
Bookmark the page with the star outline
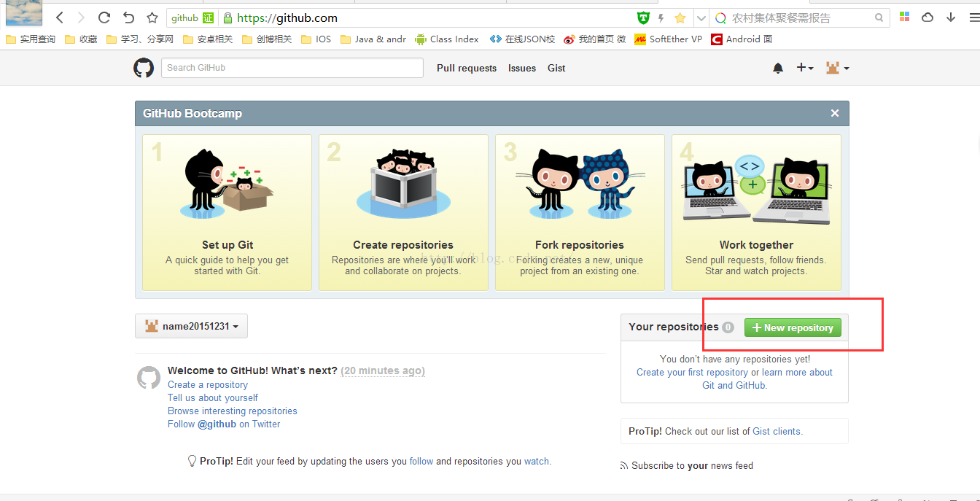[x=152, y=18]
